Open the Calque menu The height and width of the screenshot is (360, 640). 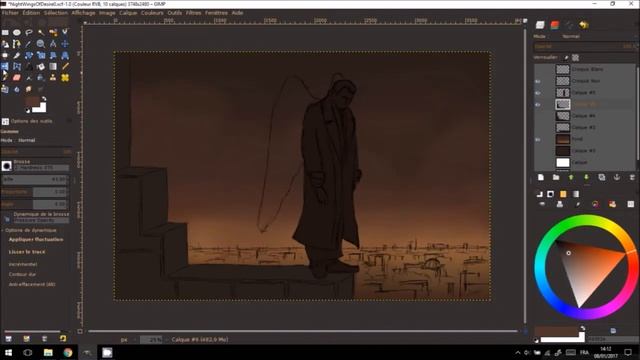(x=128, y=13)
